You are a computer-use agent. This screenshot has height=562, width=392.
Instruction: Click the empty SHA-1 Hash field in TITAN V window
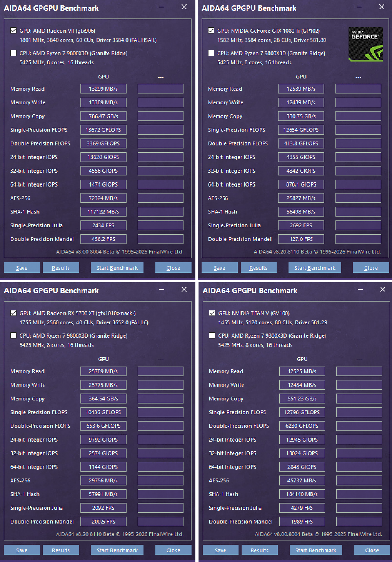359,494
